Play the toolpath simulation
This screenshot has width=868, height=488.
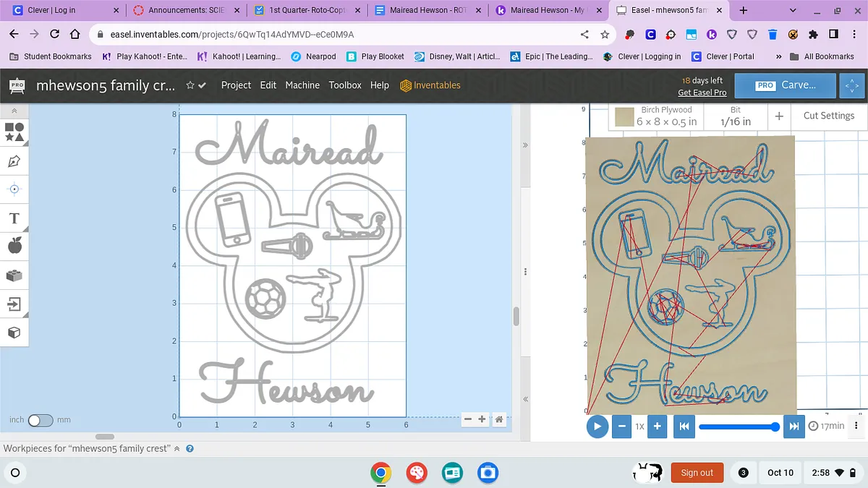(597, 426)
